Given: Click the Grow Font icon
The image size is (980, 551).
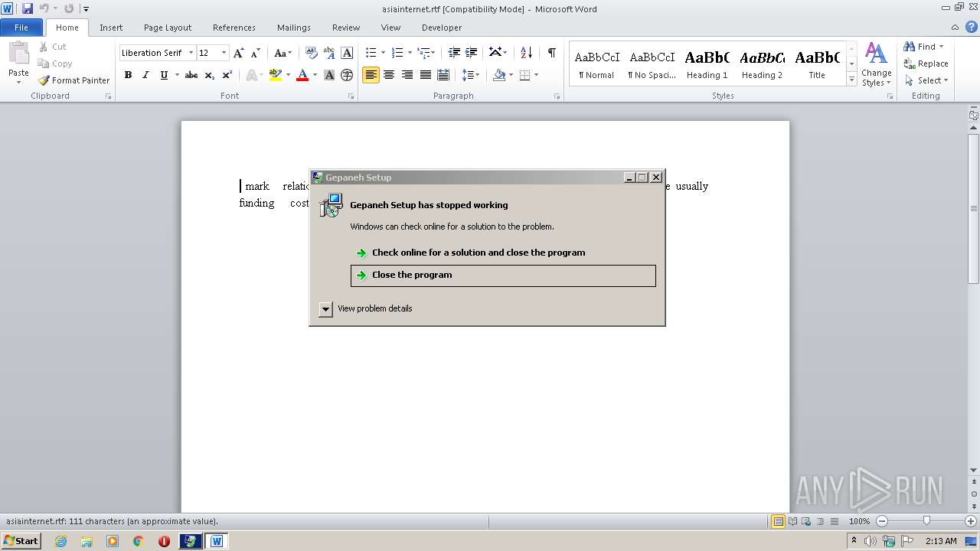Looking at the screenshot, I should click(239, 53).
